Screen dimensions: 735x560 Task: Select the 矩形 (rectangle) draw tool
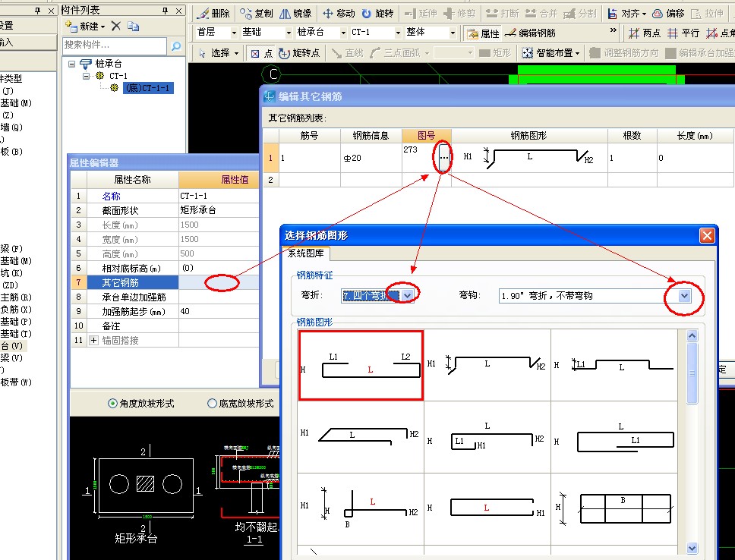pos(495,53)
